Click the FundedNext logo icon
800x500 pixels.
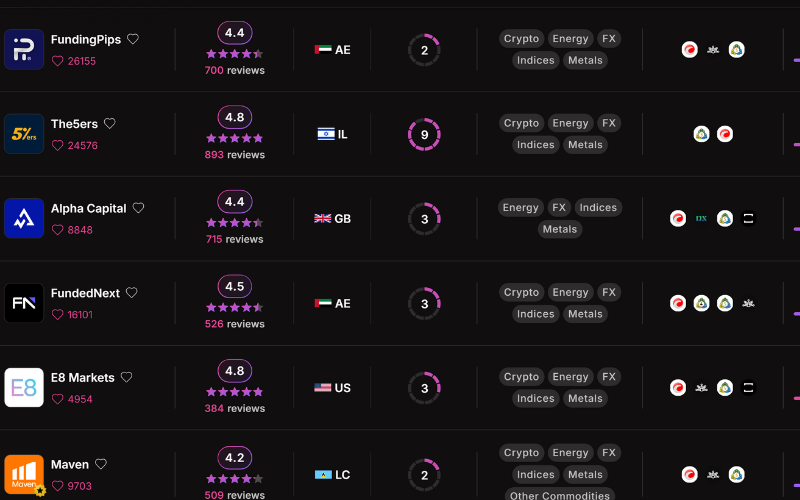[24, 303]
